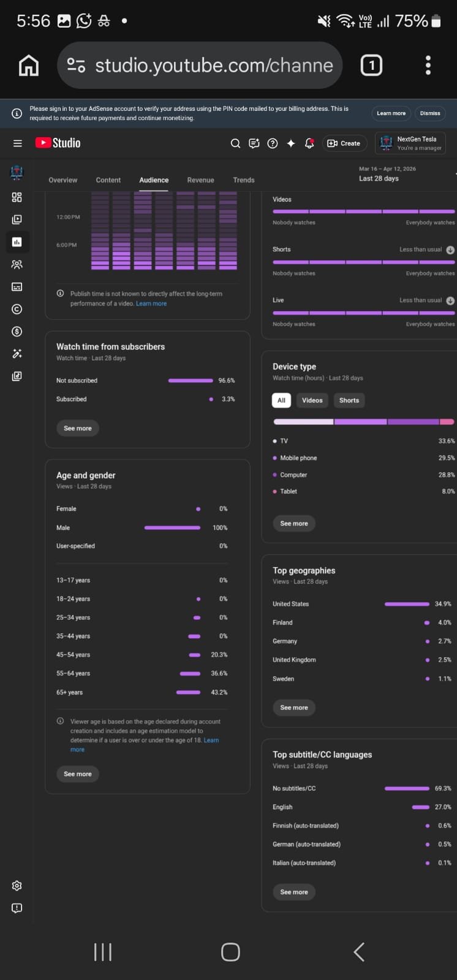
Task: Open the NextGen Tesla account switcher
Action: [x=410, y=143]
